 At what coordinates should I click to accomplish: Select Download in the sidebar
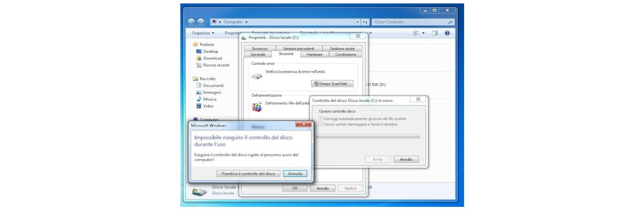click(x=213, y=58)
